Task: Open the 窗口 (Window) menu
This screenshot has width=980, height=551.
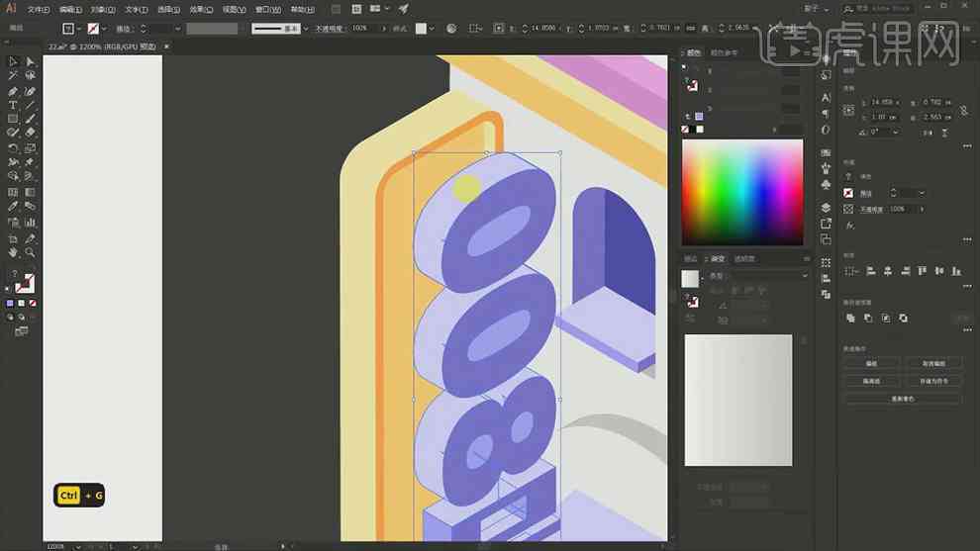Action: 267,9
